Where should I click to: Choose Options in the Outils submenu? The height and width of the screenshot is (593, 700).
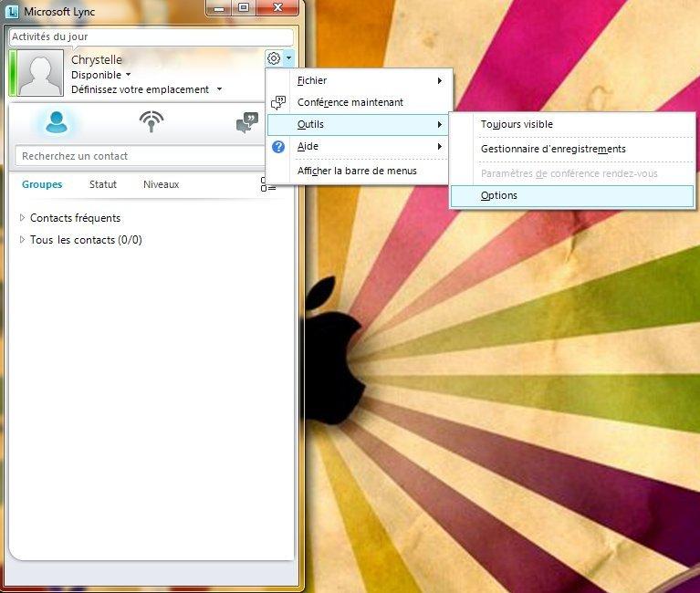(572, 196)
